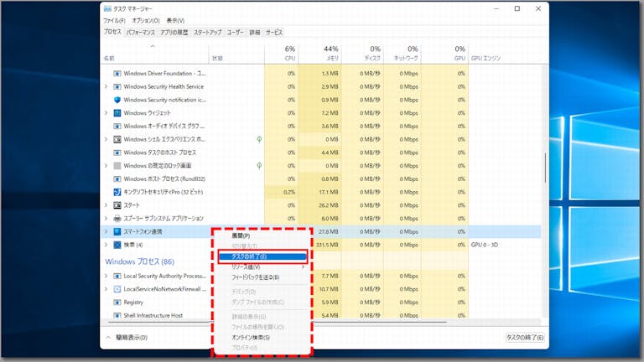Expand Local Security Authority Process row

106,276
